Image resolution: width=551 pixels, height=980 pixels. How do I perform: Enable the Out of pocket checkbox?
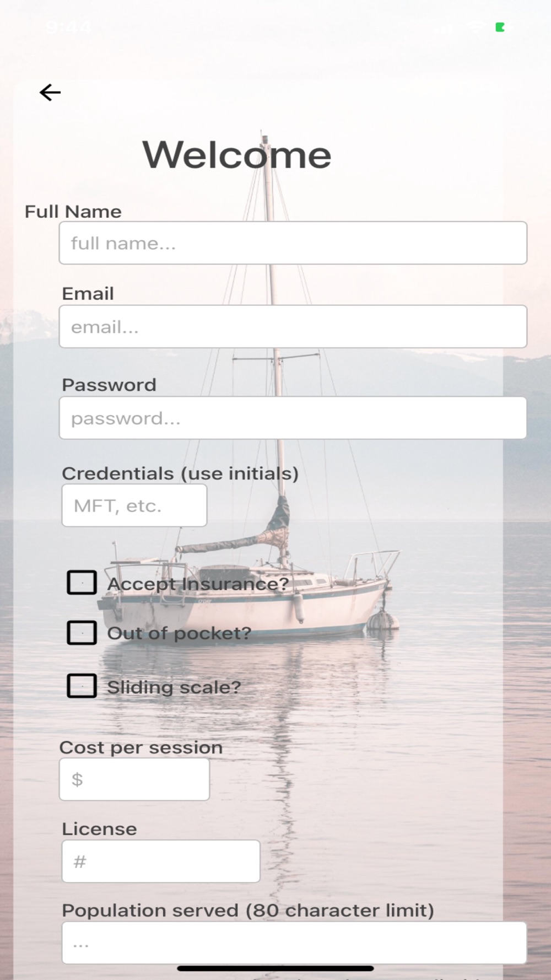tap(82, 633)
